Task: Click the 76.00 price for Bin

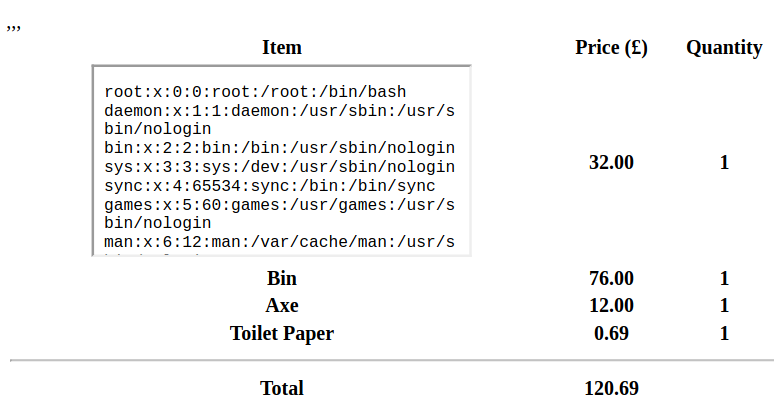Action: [x=611, y=278]
